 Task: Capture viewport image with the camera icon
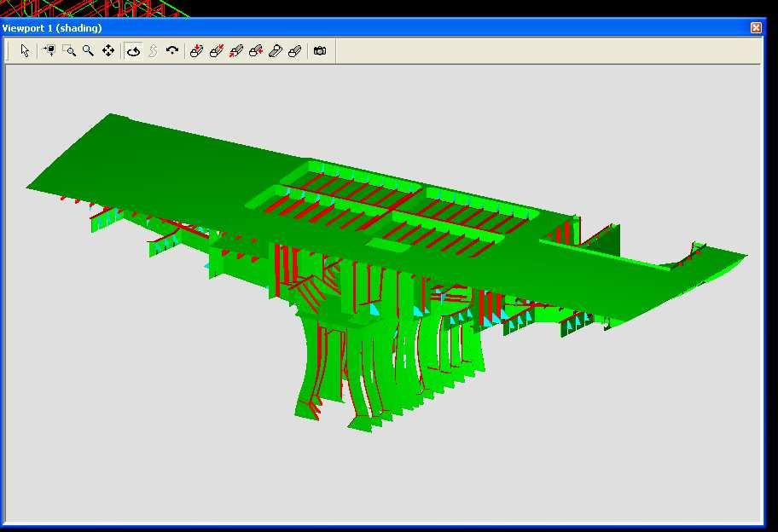pyautogui.click(x=320, y=50)
